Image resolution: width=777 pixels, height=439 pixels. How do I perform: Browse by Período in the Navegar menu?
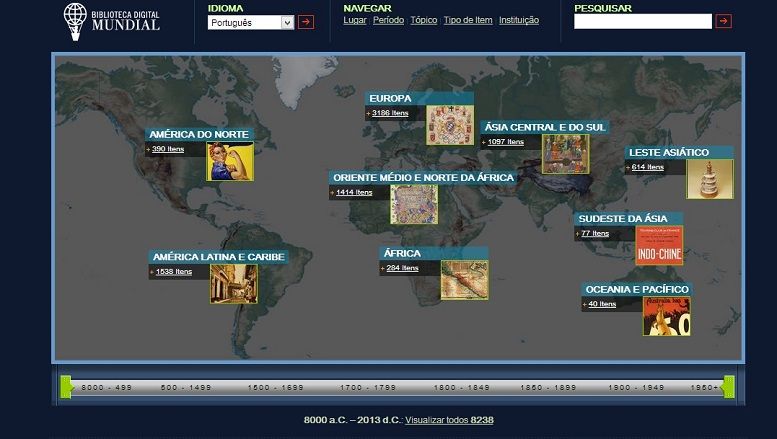click(388, 20)
